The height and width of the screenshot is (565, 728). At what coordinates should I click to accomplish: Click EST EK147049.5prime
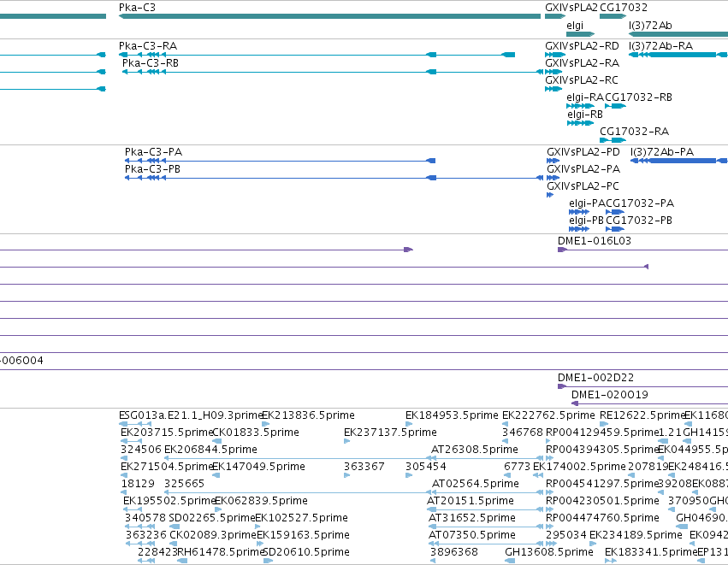(x=216, y=475)
